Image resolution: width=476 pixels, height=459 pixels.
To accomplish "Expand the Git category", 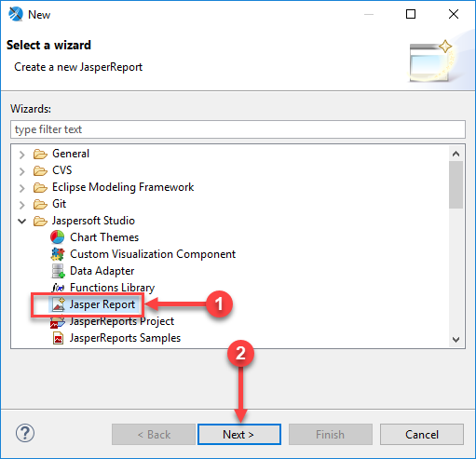I will 21,205.
